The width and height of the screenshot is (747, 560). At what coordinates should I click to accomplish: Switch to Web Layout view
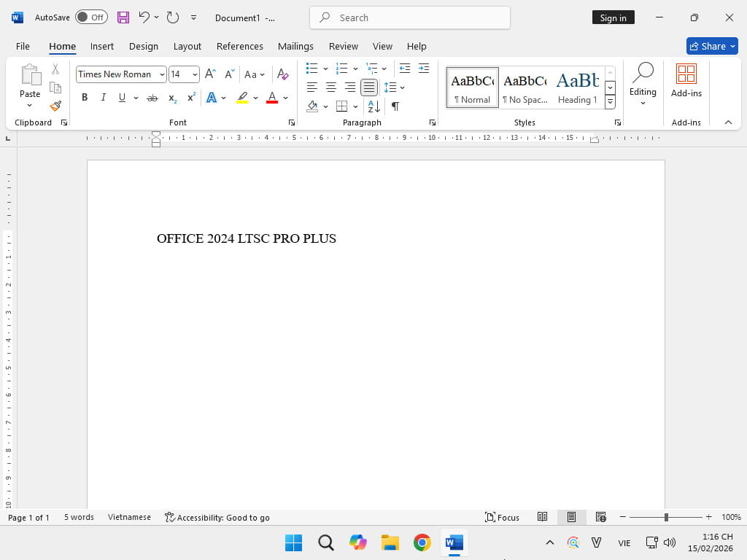point(601,517)
